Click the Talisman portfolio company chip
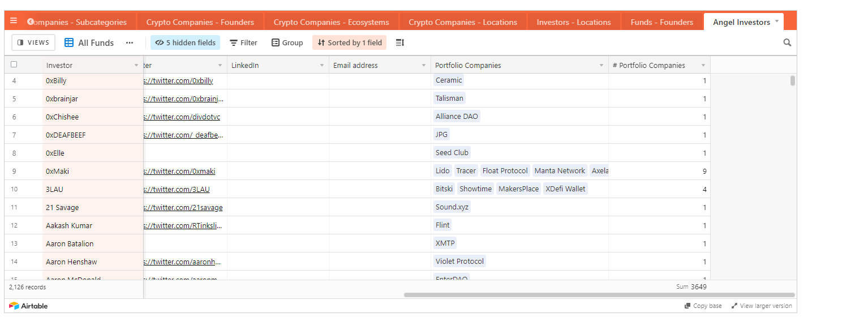This screenshot has height=321, width=868. click(449, 99)
